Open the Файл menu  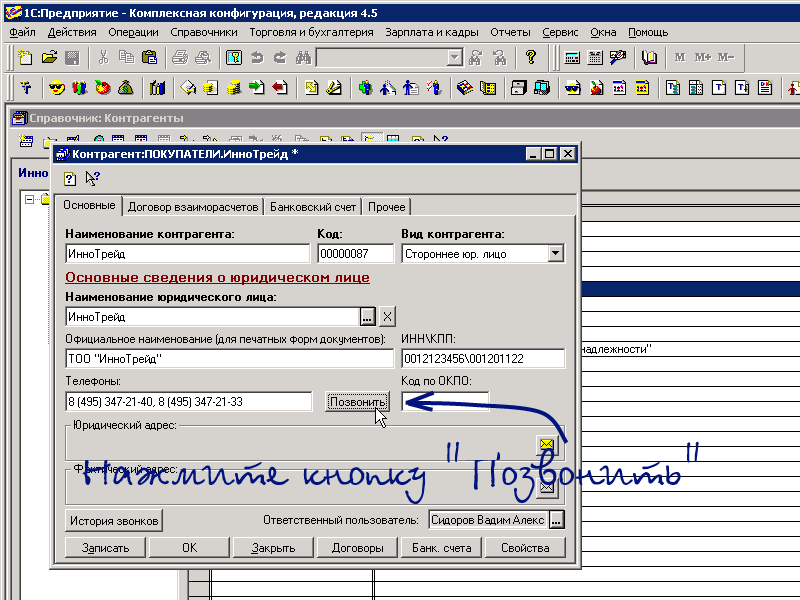coord(22,32)
